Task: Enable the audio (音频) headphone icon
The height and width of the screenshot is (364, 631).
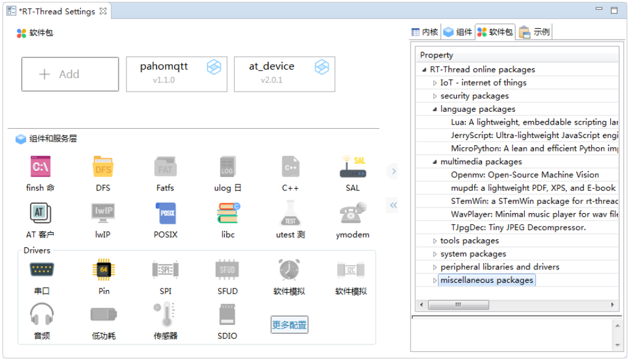Action: pos(42,315)
